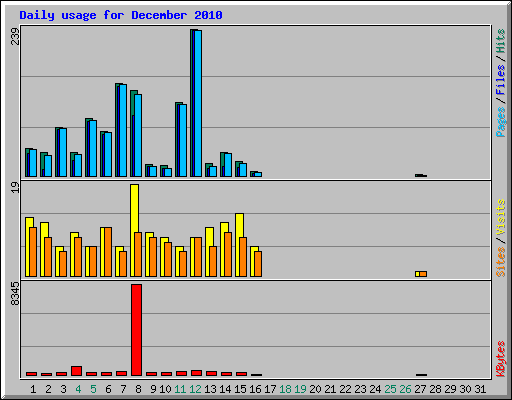Click day 27 on the x-axis
This screenshot has width=512, height=400.
(420, 389)
